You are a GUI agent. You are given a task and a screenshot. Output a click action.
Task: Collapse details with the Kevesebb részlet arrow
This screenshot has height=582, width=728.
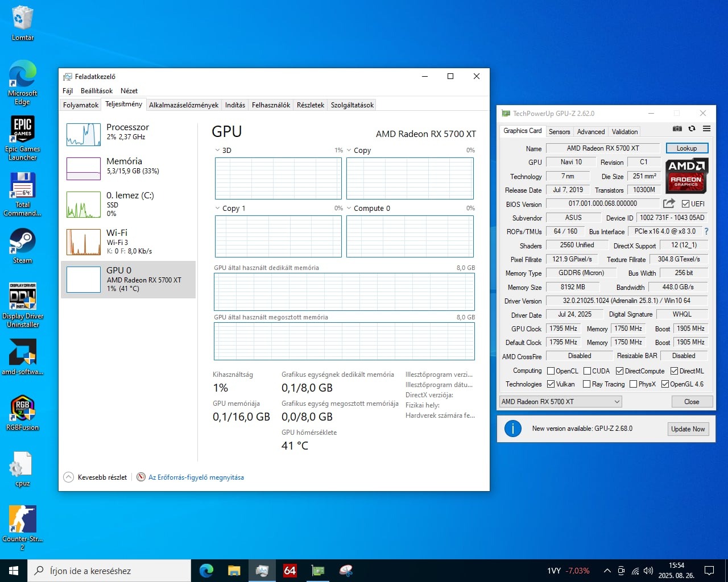click(68, 477)
